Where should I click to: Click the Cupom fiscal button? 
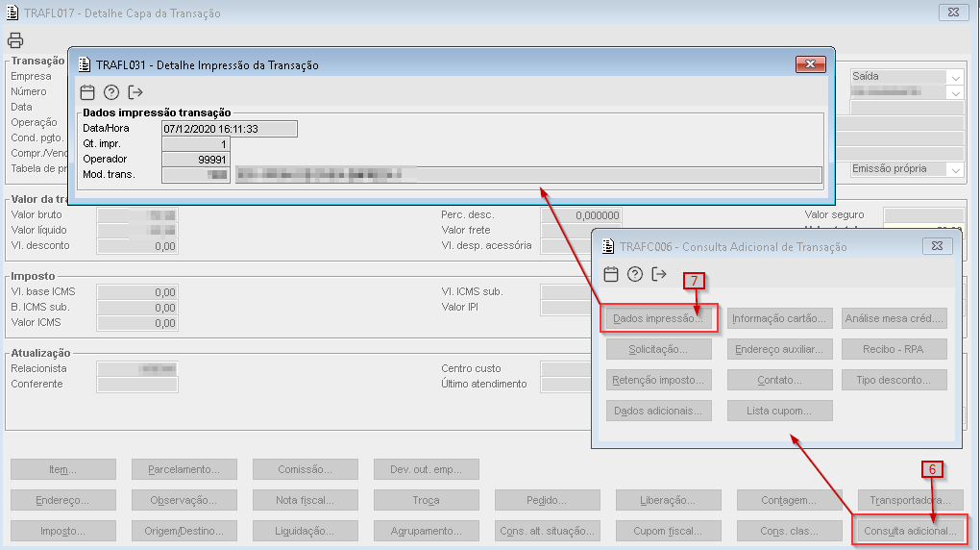pyautogui.click(x=668, y=531)
